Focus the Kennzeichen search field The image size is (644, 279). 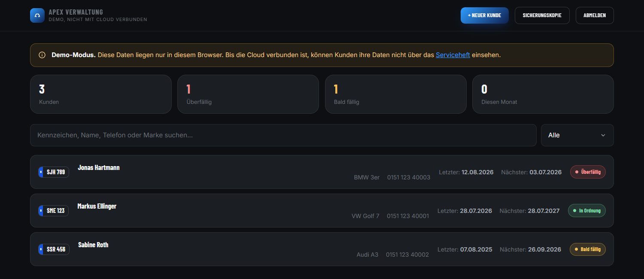(283, 135)
